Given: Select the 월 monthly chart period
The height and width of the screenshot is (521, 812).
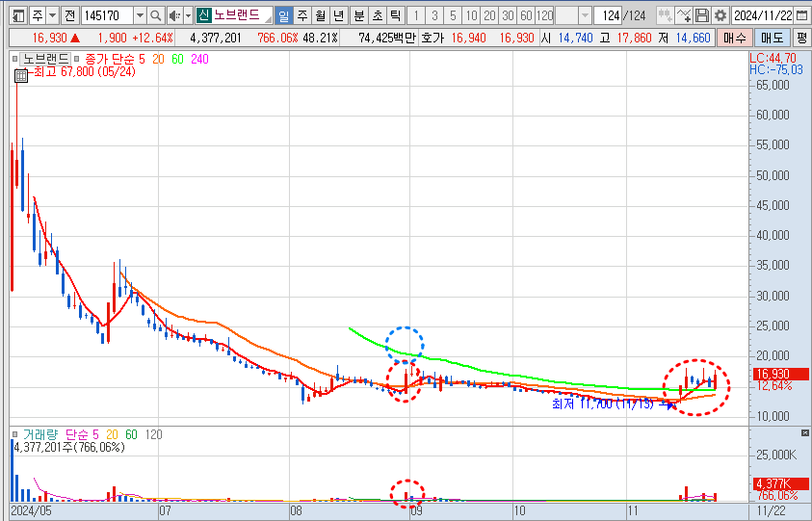Looking at the screenshot, I should tap(321, 15).
